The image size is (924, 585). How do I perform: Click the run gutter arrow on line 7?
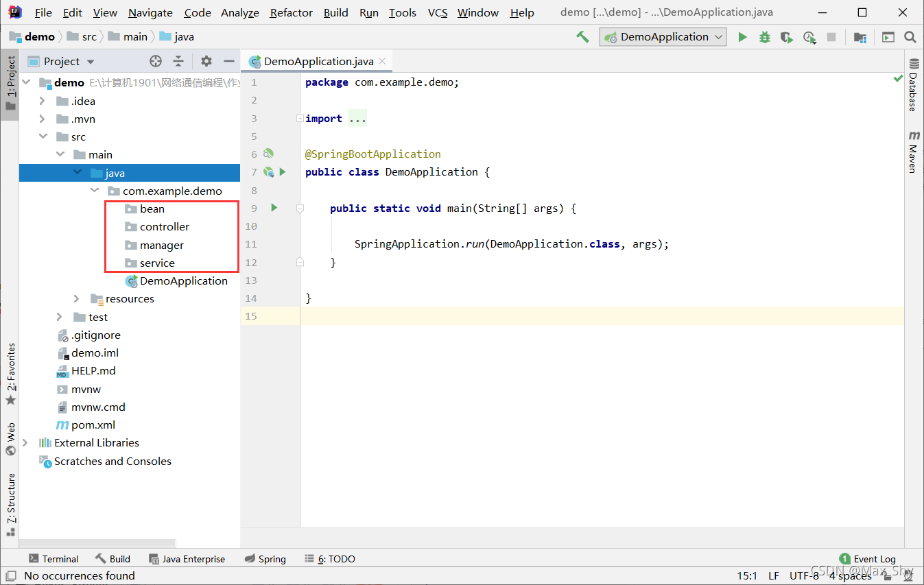(x=283, y=171)
